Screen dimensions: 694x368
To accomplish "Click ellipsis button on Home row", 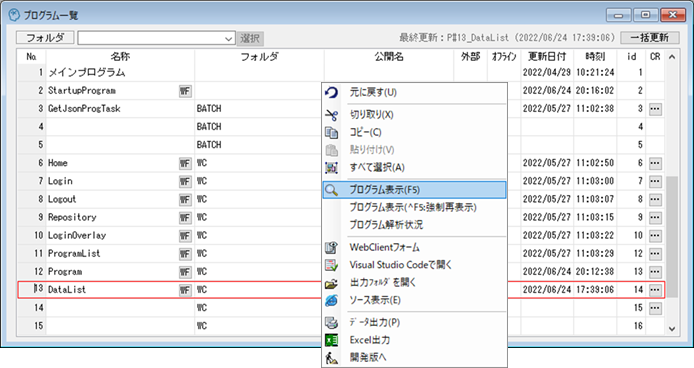I will coord(655,163).
